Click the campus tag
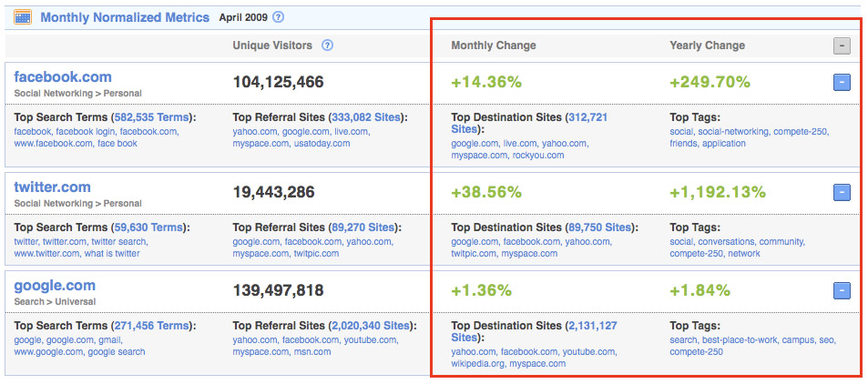868x384 pixels. 798,339
